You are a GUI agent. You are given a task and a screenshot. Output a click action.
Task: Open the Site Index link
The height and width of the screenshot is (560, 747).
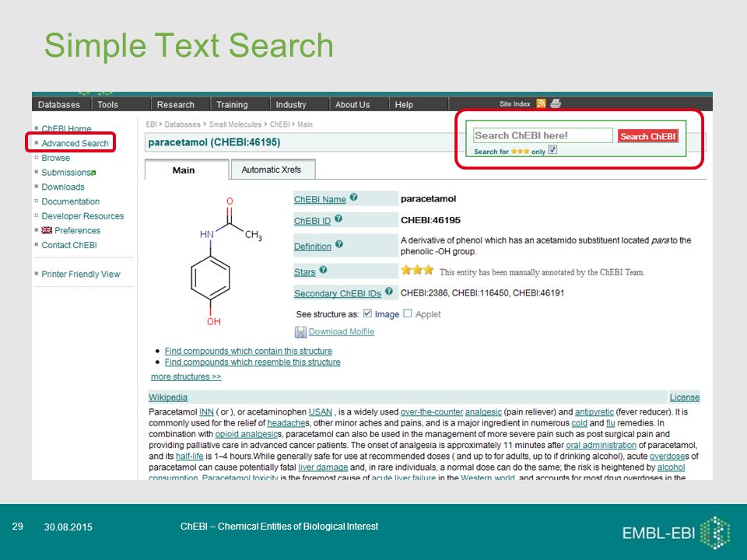[514, 103]
